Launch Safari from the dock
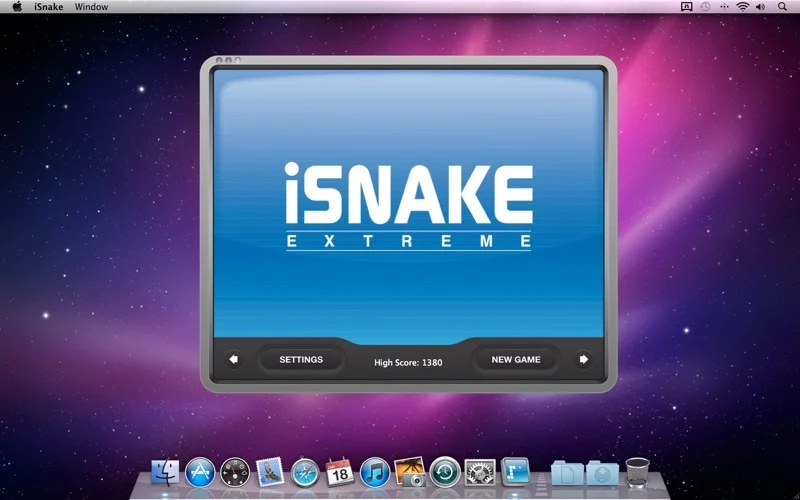Screen dimensions: 800x500 (305, 472)
